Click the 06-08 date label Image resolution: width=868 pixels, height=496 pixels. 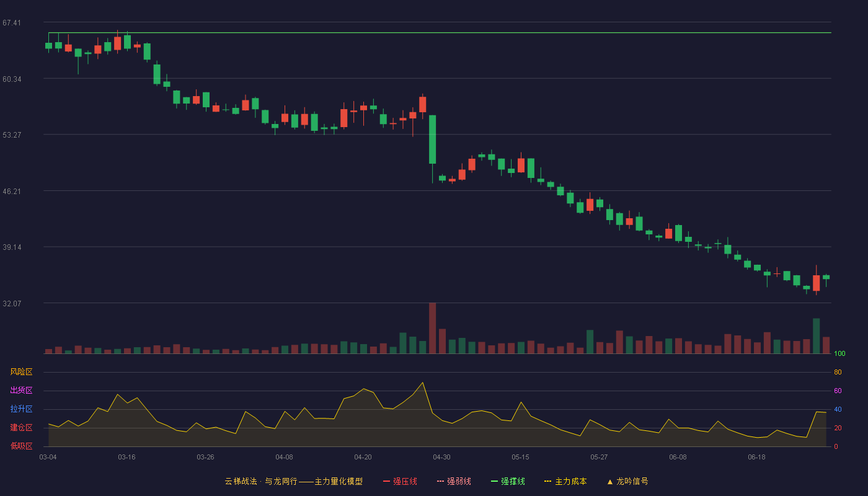tap(678, 457)
